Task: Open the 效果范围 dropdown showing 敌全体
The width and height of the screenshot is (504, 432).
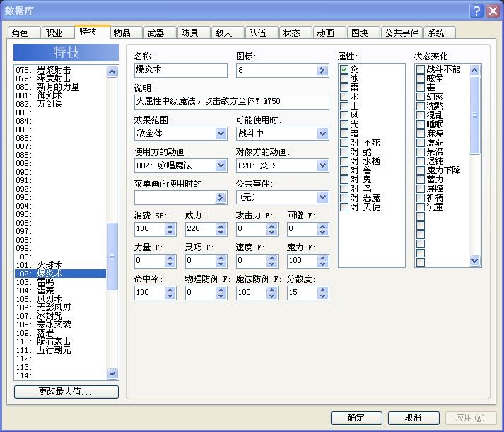Action: point(181,134)
